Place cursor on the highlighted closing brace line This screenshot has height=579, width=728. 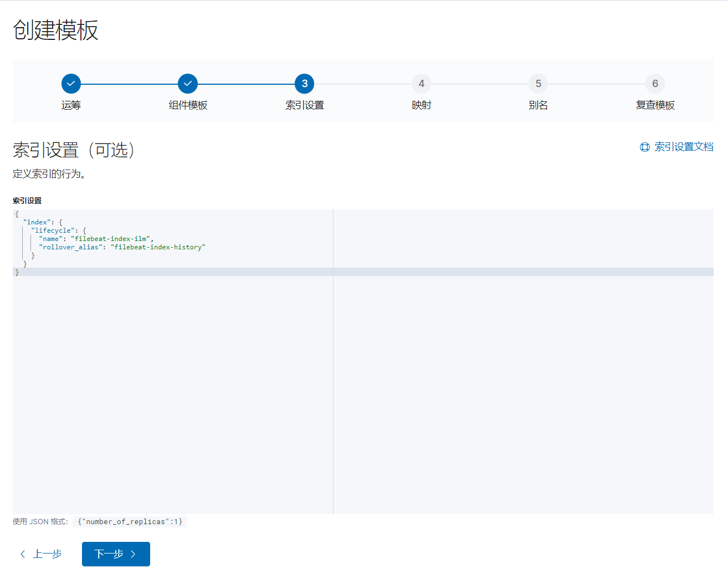coord(363,272)
